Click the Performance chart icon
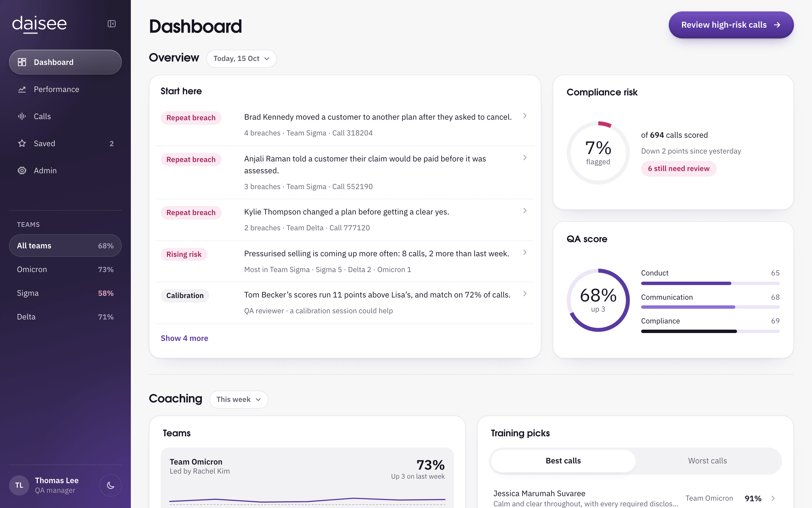 click(x=22, y=89)
